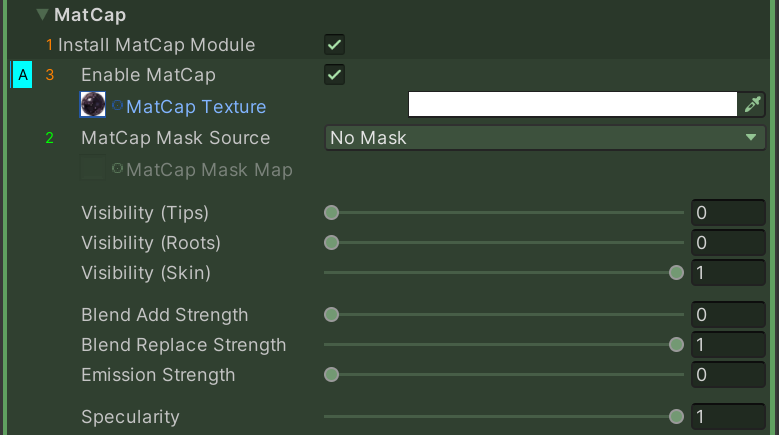Click the MatCap Texture label link

(x=196, y=106)
